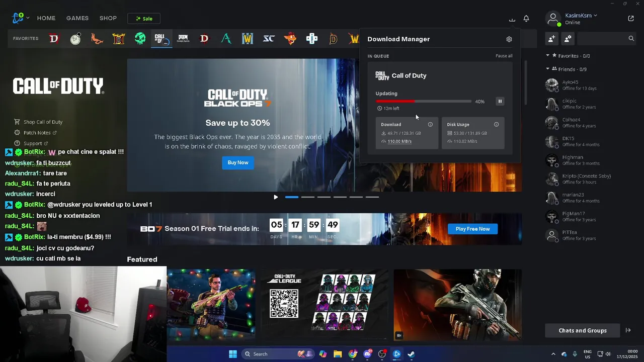Click the add friend icon
The height and width of the screenshot is (362, 644).
(x=552, y=39)
